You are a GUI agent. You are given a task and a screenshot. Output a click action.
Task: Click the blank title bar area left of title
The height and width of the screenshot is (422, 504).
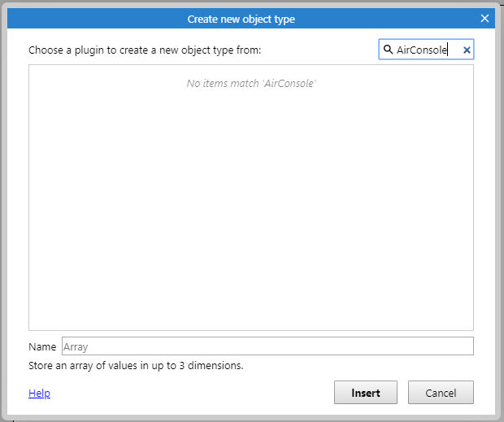pos(97,19)
